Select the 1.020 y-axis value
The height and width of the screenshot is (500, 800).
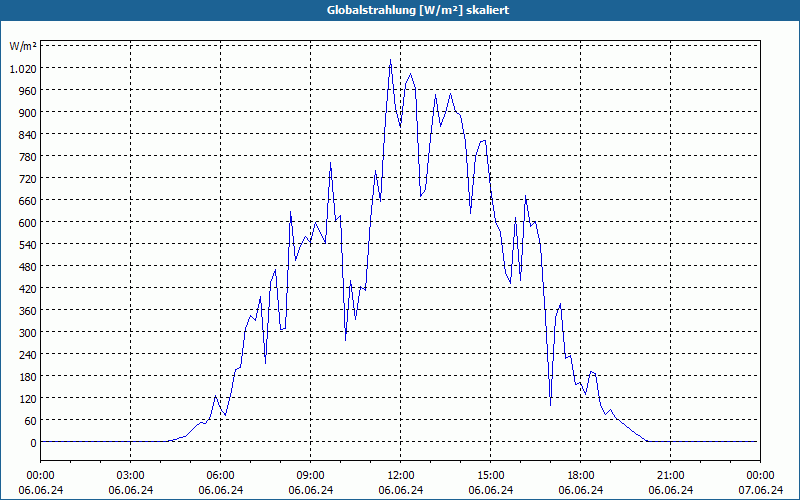[23, 68]
